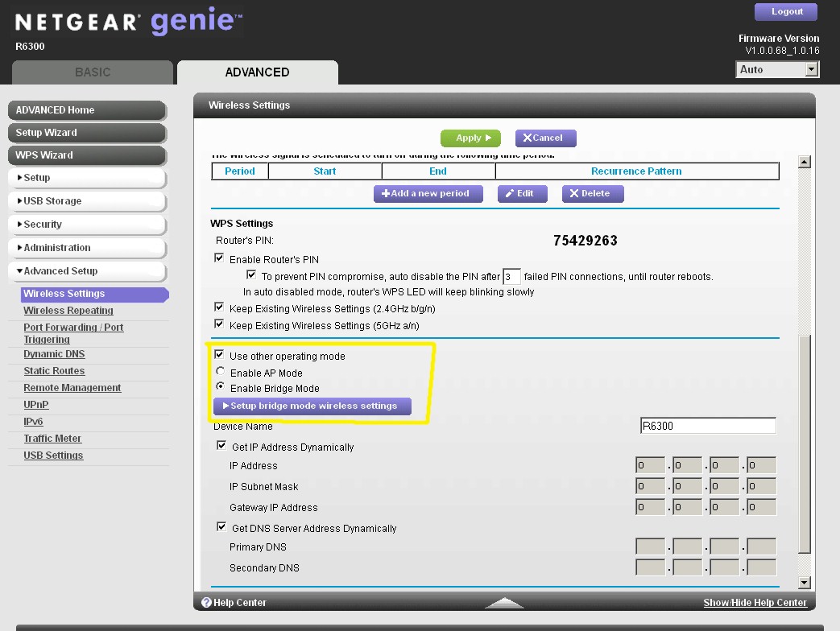Open the Auto language dropdown
840x631 pixels.
pyautogui.click(x=777, y=69)
